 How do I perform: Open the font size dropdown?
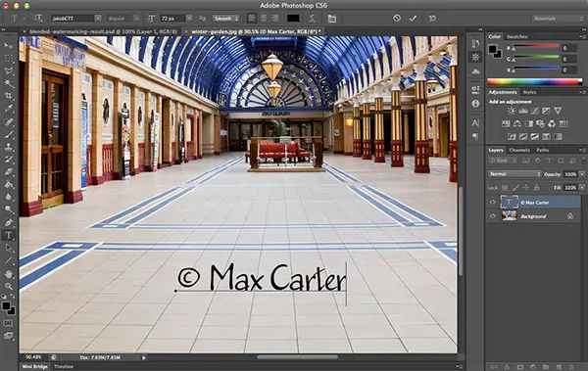[x=189, y=18]
